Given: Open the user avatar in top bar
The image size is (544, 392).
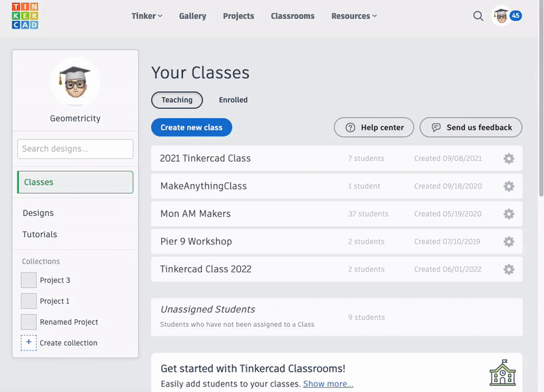Looking at the screenshot, I should (500, 16).
